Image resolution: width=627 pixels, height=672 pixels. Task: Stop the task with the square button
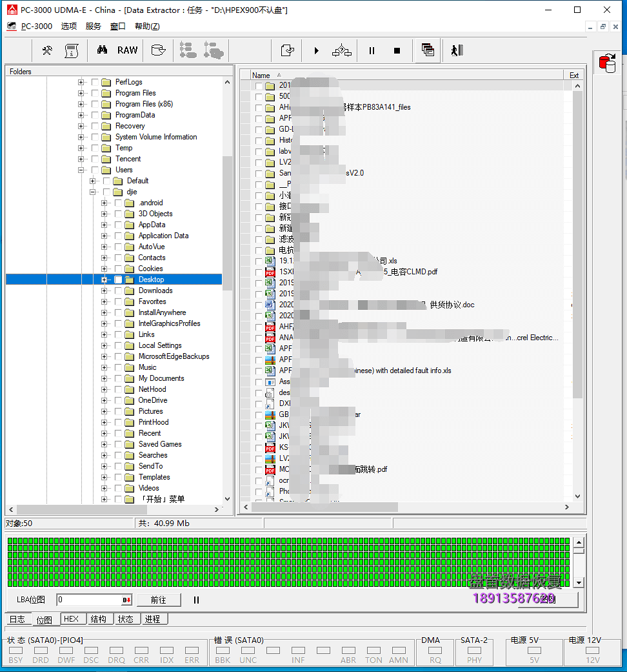coord(397,50)
